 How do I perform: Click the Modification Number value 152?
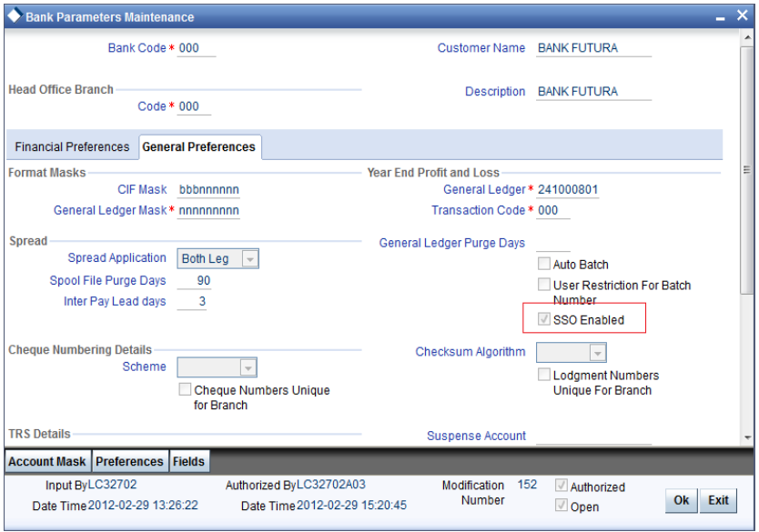[x=527, y=485]
